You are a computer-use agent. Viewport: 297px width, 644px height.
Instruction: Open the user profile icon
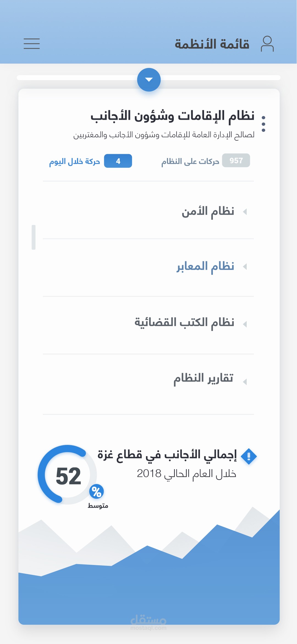[x=267, y=44]
